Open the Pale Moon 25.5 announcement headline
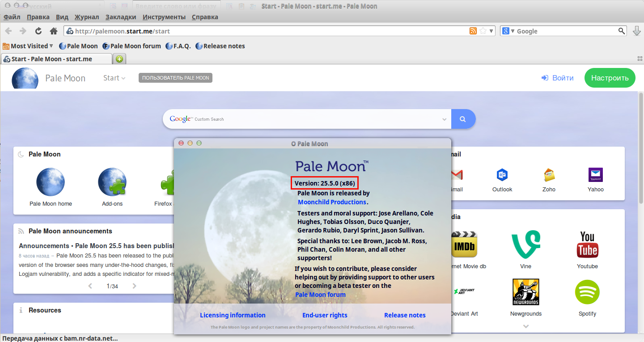The height and width of the screenshot is (342, 644). click(x=96, y=246)
